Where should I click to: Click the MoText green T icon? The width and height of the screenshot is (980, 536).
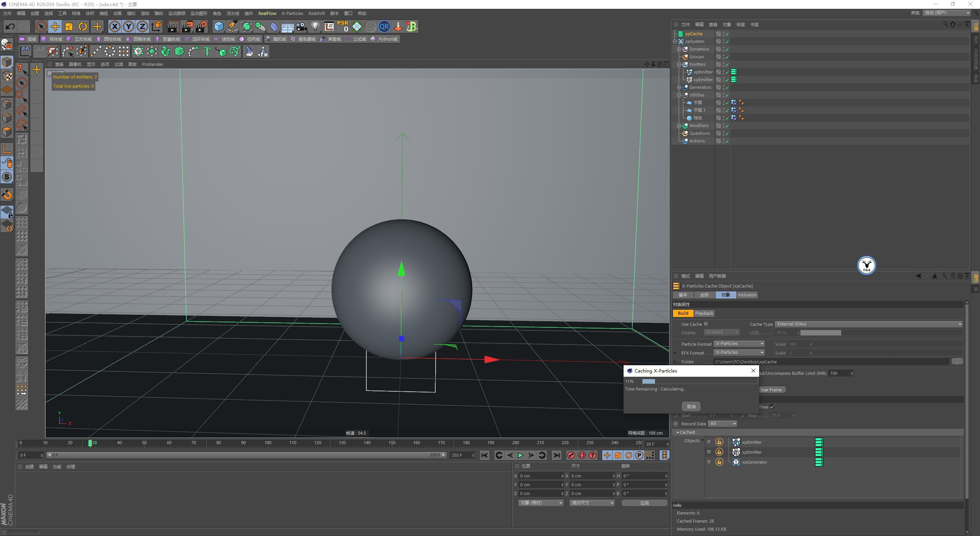coord(207,51)
